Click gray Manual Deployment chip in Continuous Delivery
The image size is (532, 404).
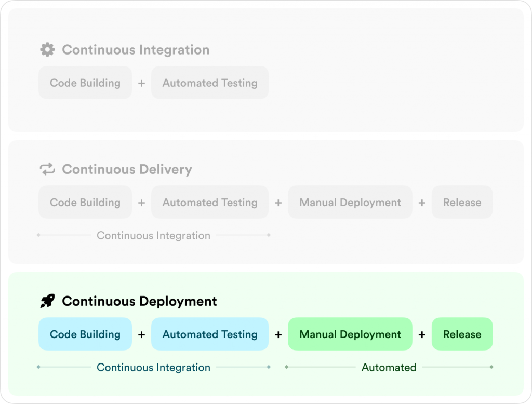(350, 202)
